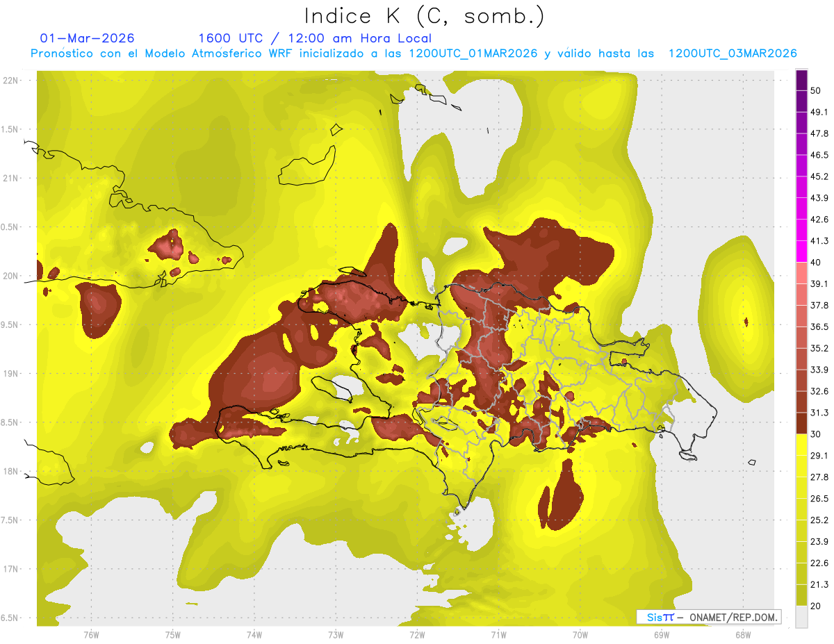Click the longitude label "68W"
834x644 pixels.
743,635
